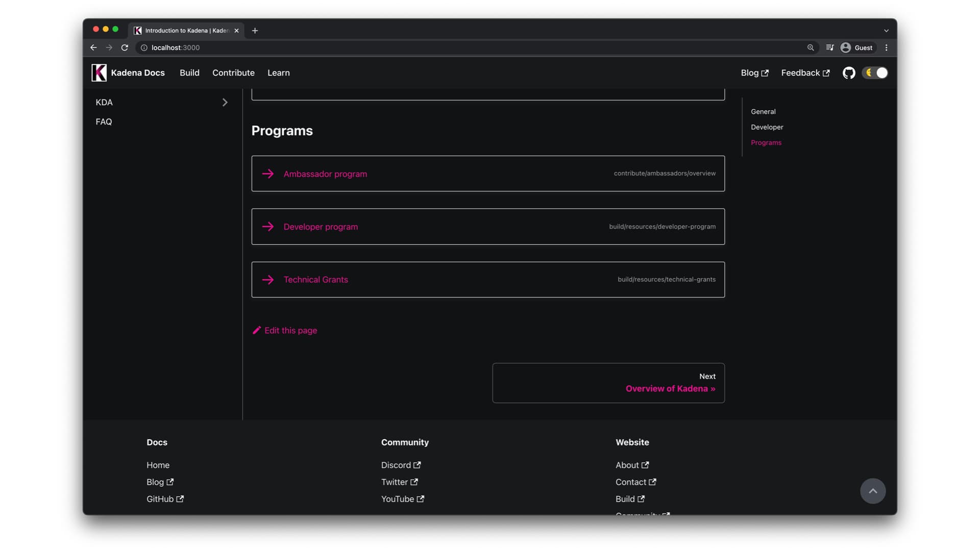
Task: Click external-link icon next to Feedback
Action: [x=826, y=73]
